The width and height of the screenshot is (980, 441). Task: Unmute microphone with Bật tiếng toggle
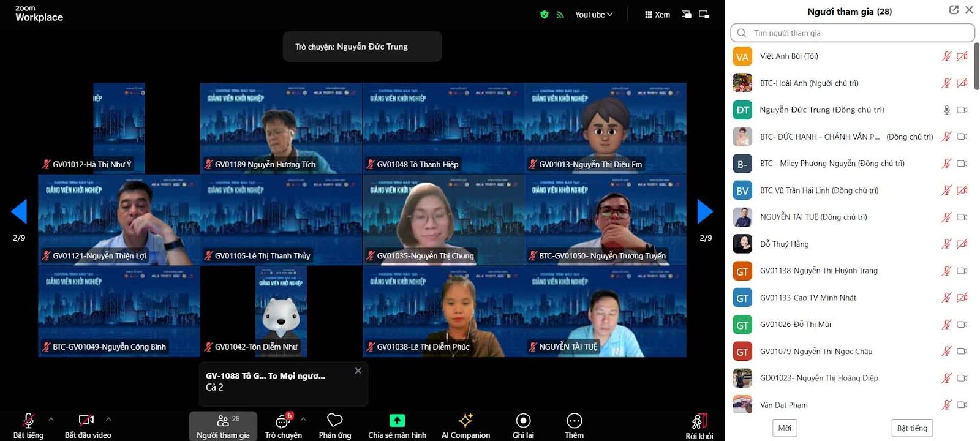tap(28, 421)
